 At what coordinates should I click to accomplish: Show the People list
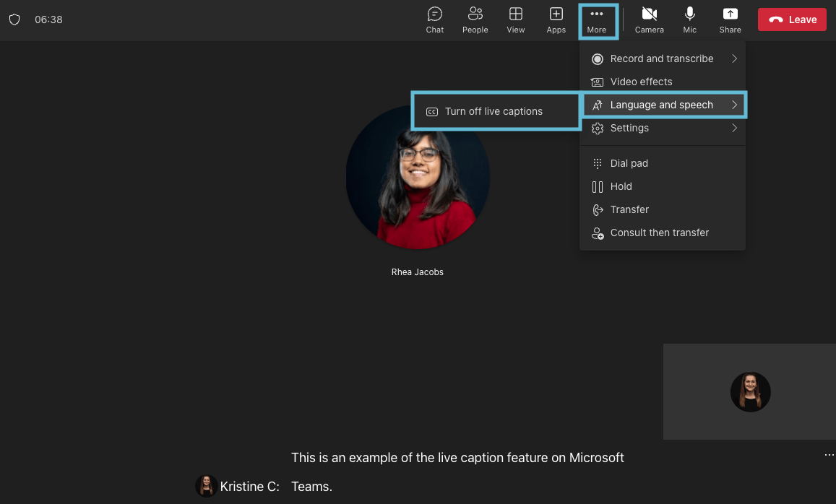click(475, 19)
